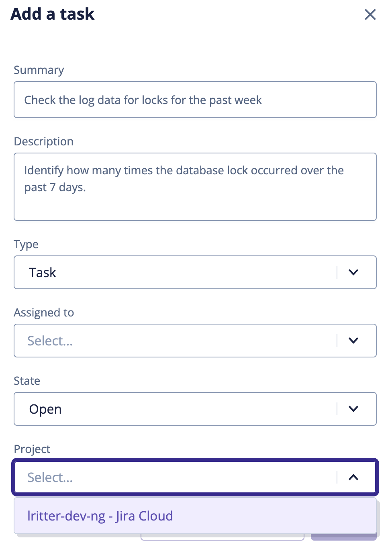This screenshot has height=543, width=392.
Task: Click the word Open in the State field
Action: point(45,409)
